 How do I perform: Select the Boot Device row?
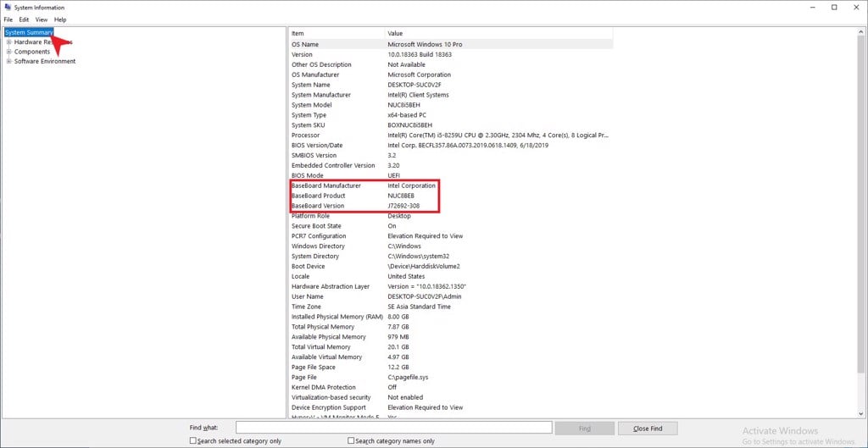[x=451, y=266]
